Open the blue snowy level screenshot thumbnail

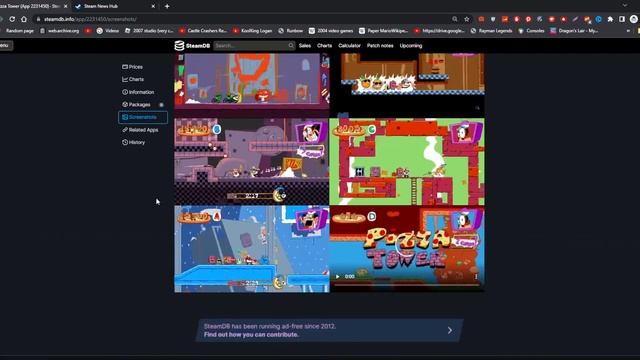point(251,249)
